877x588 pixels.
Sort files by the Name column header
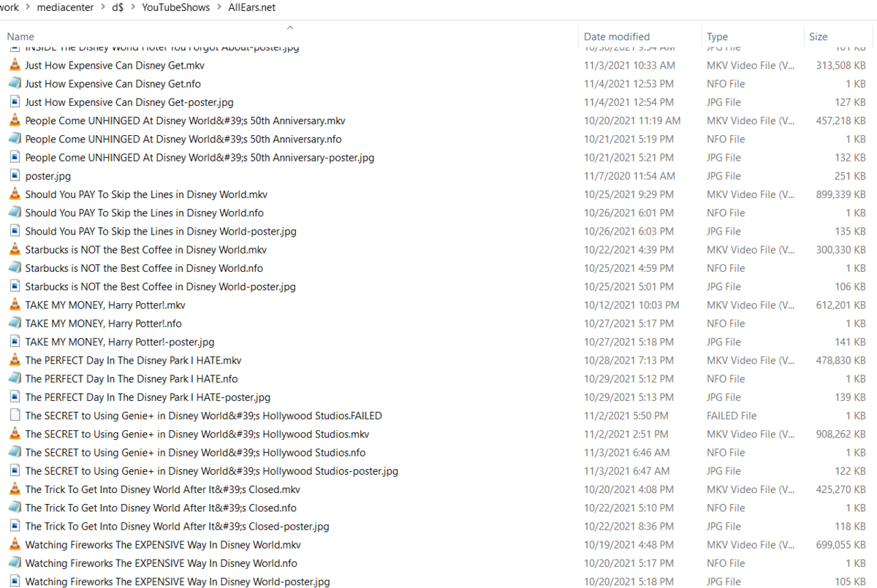(x=20, y=37)
